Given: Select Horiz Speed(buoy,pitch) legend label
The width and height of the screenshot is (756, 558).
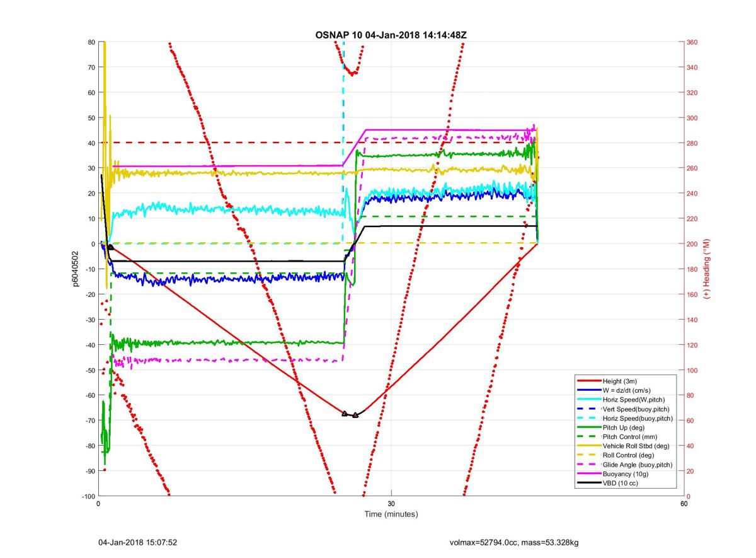Looking at the screenshot, I should click(638, 418).
